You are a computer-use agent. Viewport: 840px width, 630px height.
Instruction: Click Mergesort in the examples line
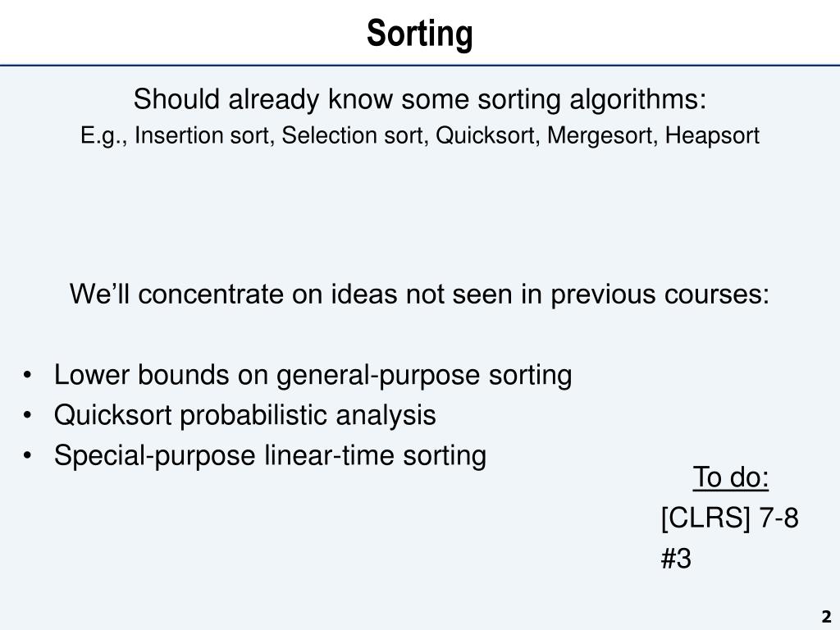(601, 135)
